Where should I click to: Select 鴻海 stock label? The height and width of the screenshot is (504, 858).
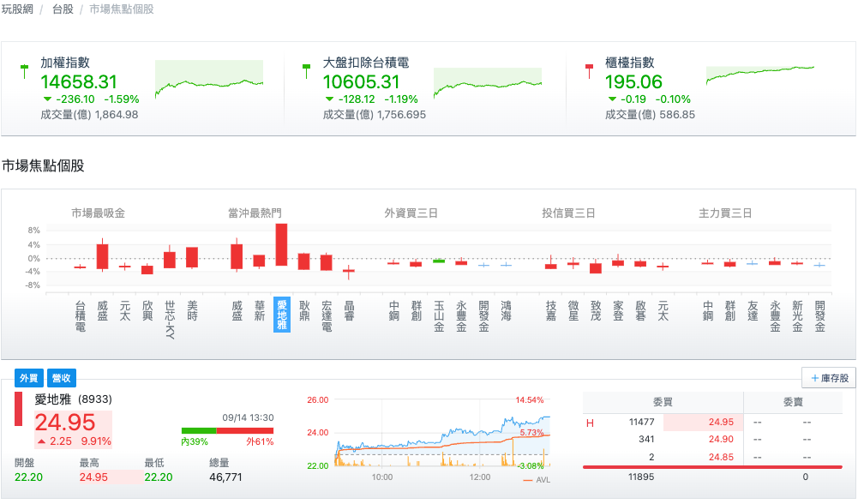click(507, 311)
